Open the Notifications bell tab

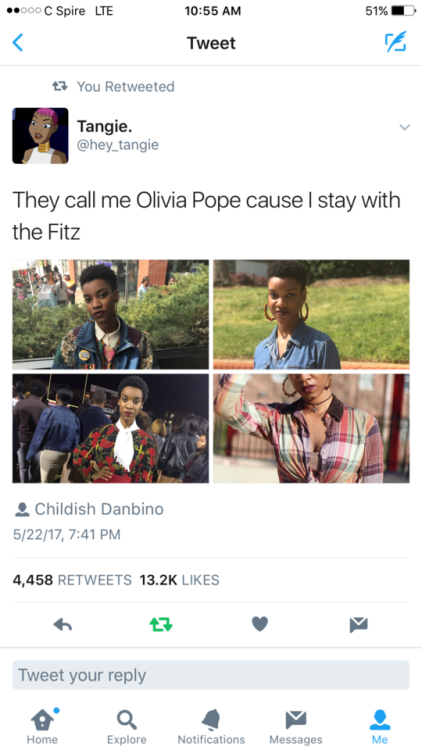211,726
